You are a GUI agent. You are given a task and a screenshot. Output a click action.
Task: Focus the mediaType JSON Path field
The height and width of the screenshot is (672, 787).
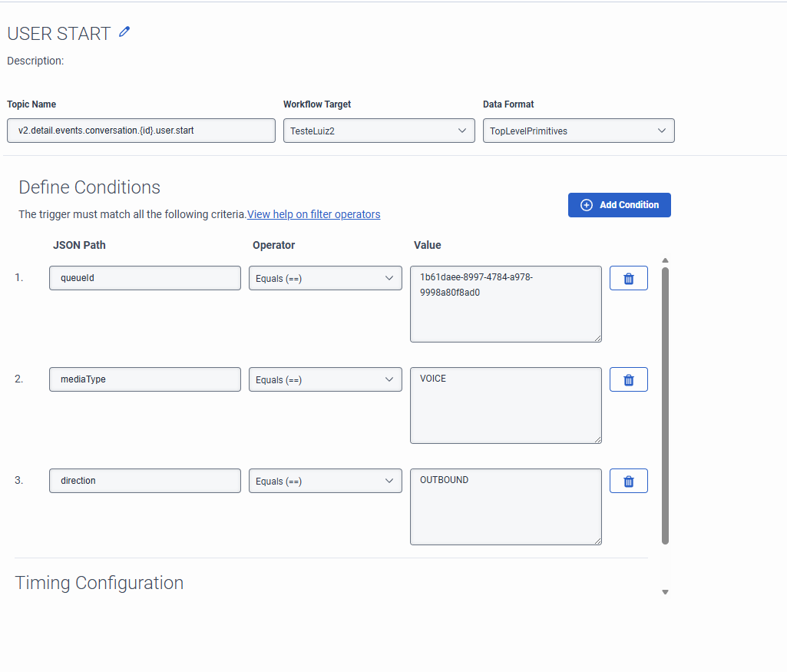[x=144, y=379]
